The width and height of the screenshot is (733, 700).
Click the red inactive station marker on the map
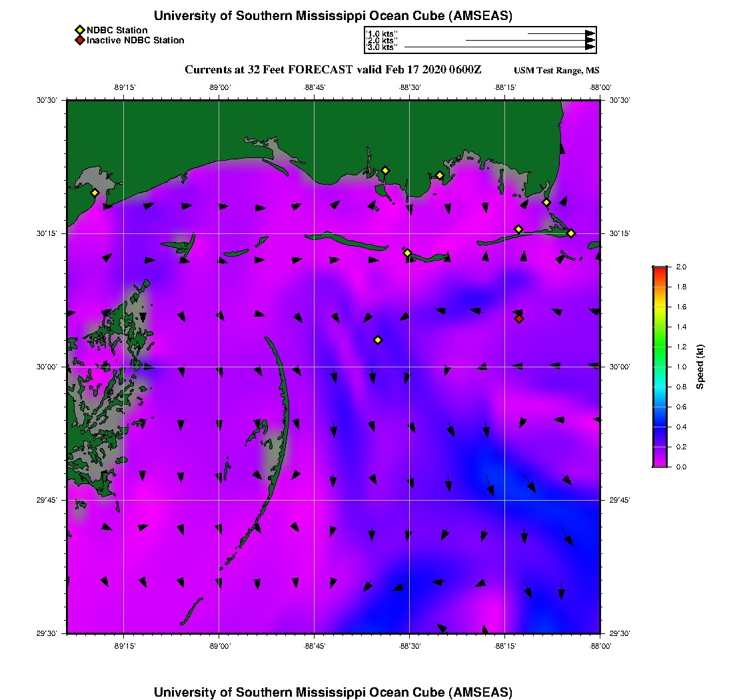coord(519,319)
